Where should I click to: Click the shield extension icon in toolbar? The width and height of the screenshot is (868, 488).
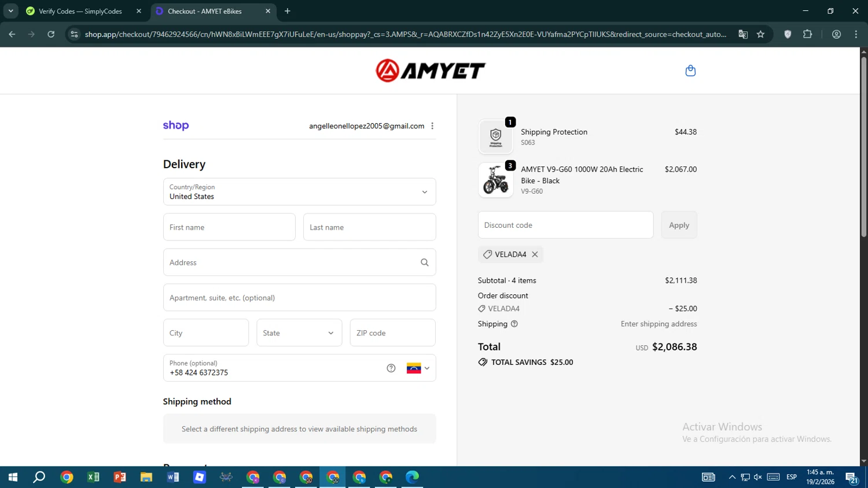788,34
